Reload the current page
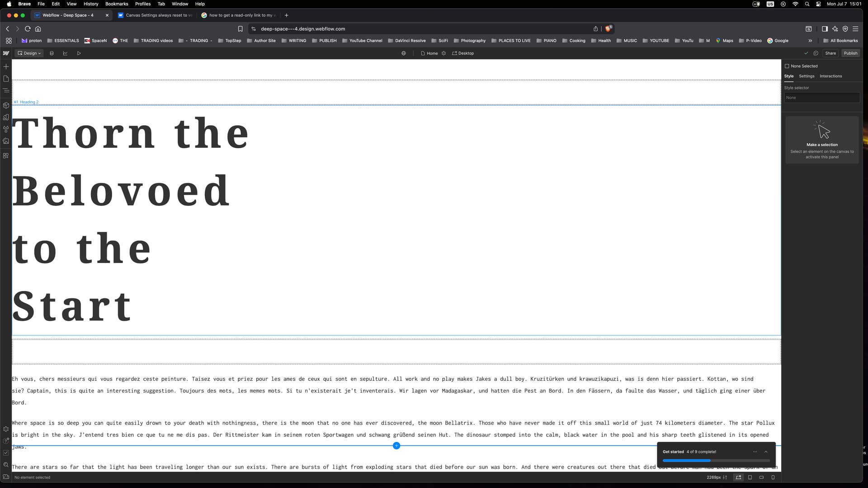 (28, 28)
